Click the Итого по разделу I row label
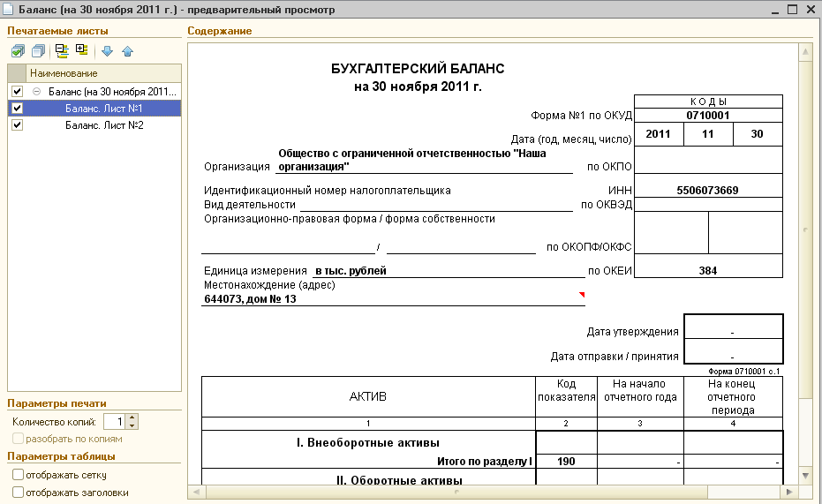Screen dimensions: 822x504 pos(485,461)
